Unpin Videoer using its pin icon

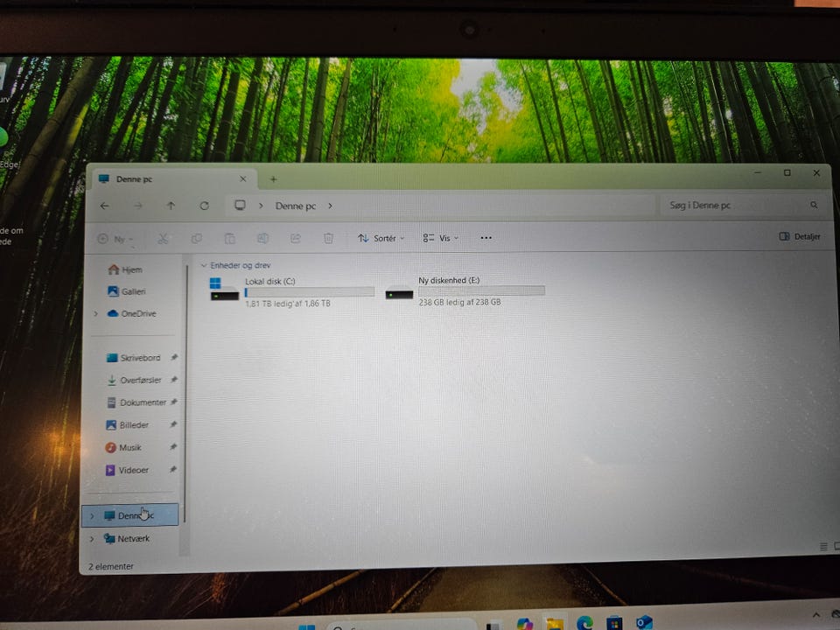point(173,469)
